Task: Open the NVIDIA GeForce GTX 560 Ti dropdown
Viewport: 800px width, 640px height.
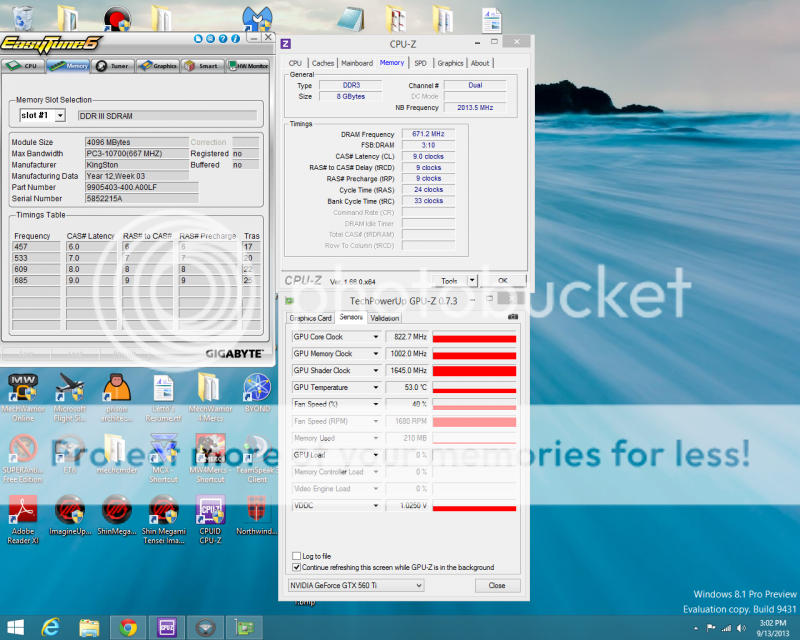Action: (x=417, y=585)
